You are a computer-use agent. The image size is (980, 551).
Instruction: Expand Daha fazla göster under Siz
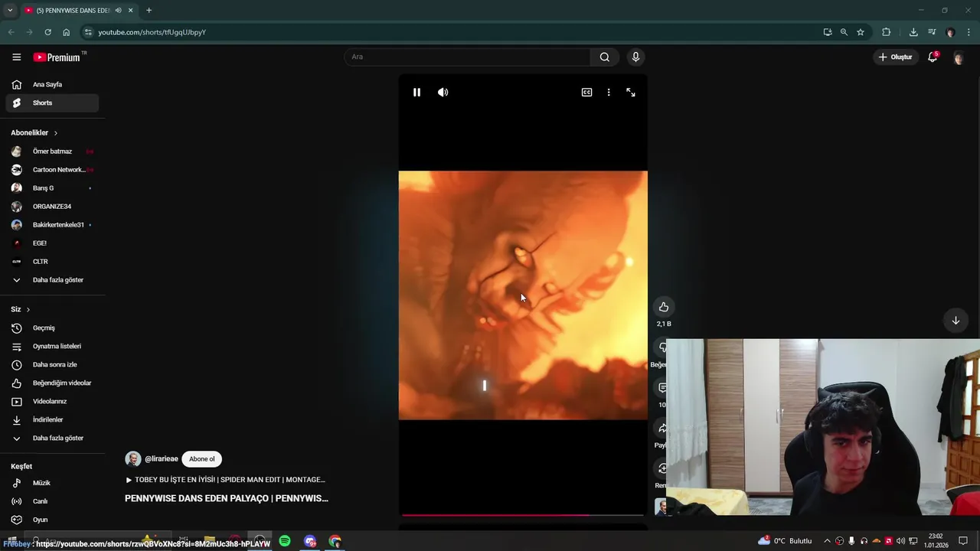click(52, 439)
